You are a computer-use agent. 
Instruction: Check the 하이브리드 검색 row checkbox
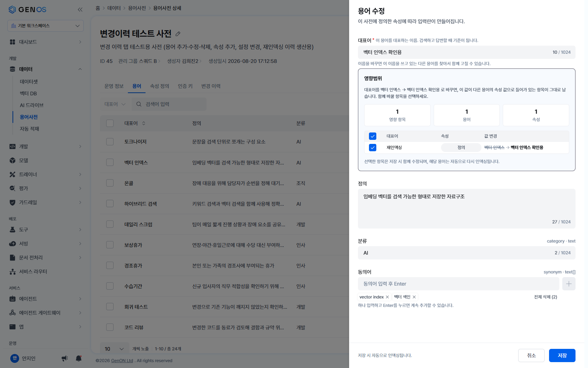pyautogui.click(x=110, y=204)
